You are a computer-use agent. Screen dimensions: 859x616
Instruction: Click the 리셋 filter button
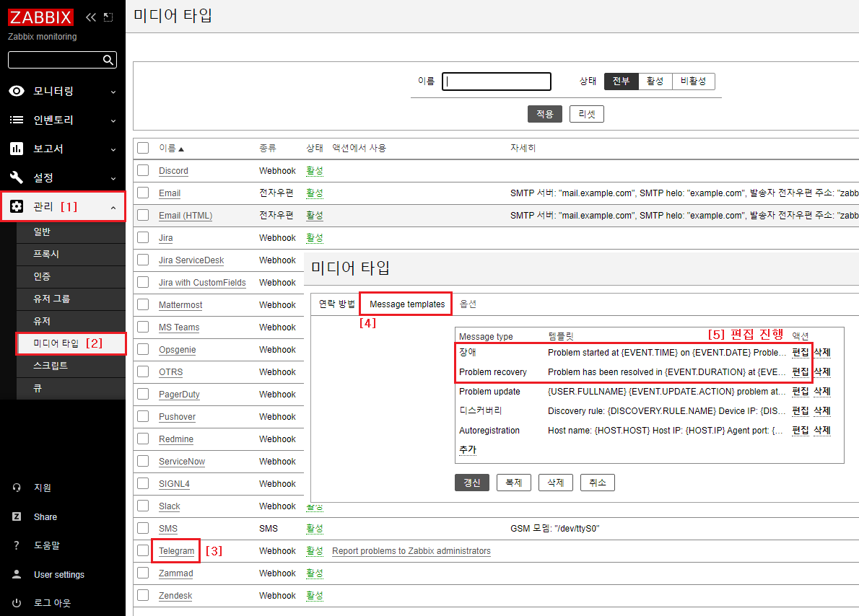[587, 114]
